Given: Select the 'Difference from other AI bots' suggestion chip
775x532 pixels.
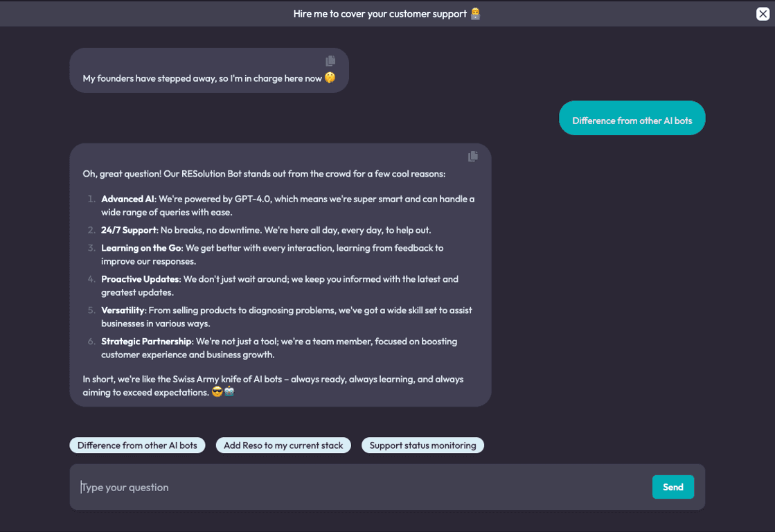Looking at the screenshot, I should [137, 445].
